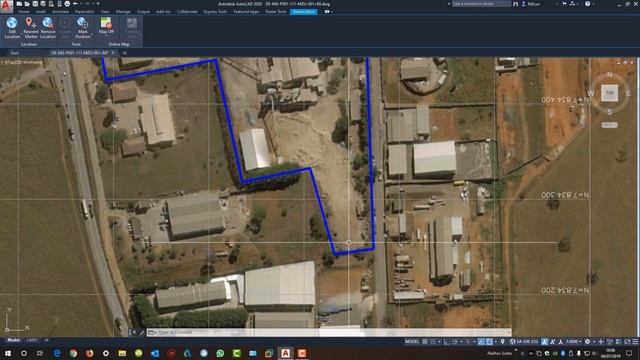Switch to the Layout tab beside Model
Image resolution: width=640 pixels, height=360 pixels.
coord(32,340)
